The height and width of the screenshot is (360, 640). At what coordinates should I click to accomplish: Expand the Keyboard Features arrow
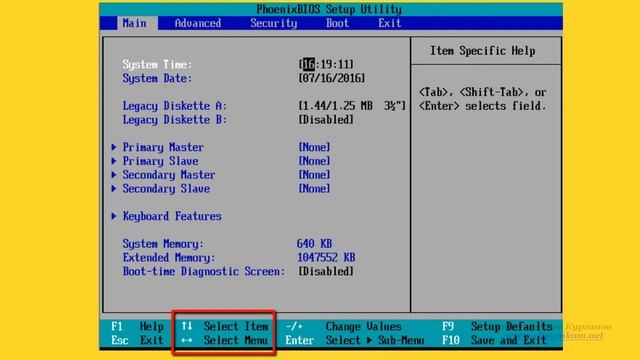click(114, 216)
